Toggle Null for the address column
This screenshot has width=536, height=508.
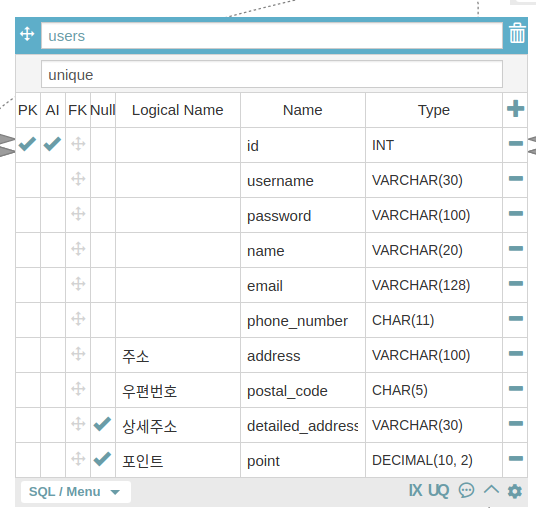pos(103,355)
